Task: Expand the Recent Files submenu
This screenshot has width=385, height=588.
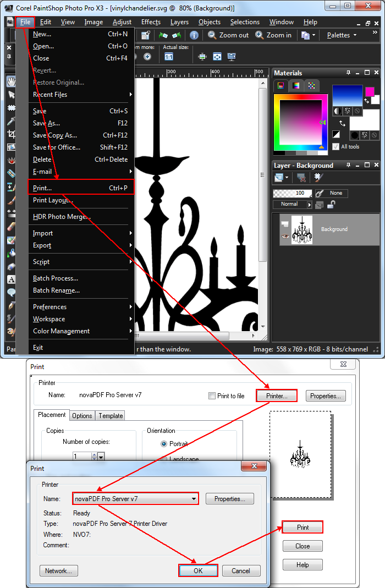Action: [81, 95]
